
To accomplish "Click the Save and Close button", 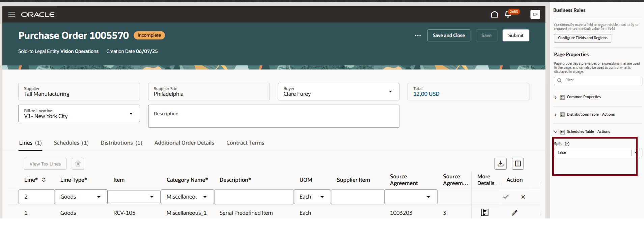I will point(449,35).
